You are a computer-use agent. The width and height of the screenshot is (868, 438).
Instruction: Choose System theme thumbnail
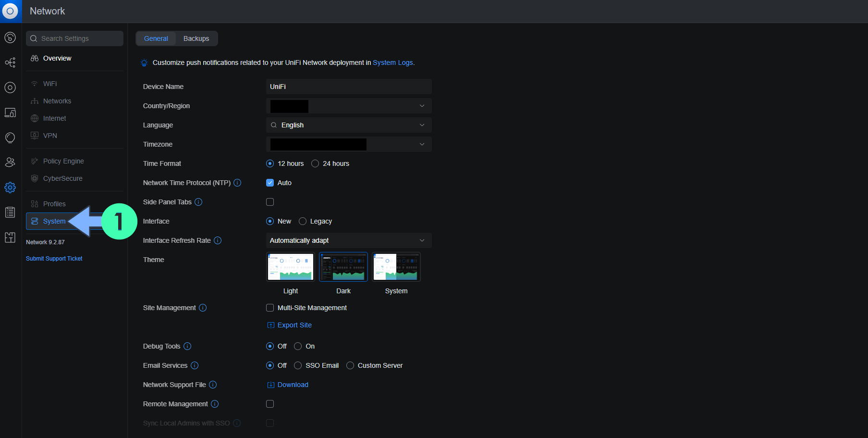coord(396,267)
